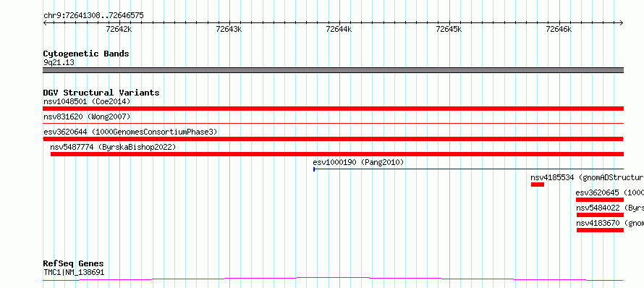Click the 72642k ruler tick label
Screen dimensions: 644x288
pos(119,29)
